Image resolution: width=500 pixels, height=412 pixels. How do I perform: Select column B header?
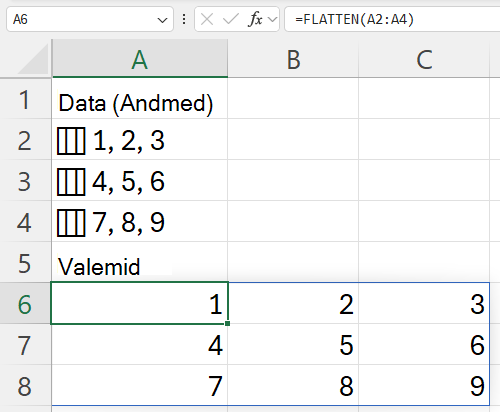point(293,59)
